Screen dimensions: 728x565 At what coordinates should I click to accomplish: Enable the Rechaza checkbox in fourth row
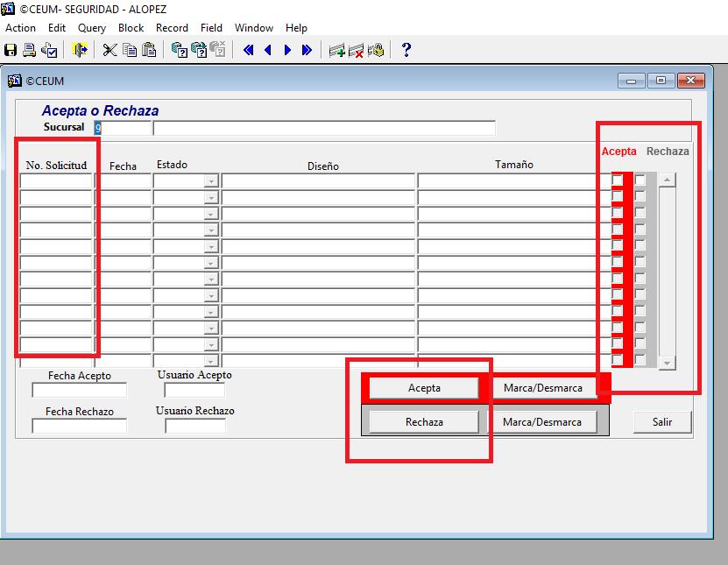click(x=640, y=229)
